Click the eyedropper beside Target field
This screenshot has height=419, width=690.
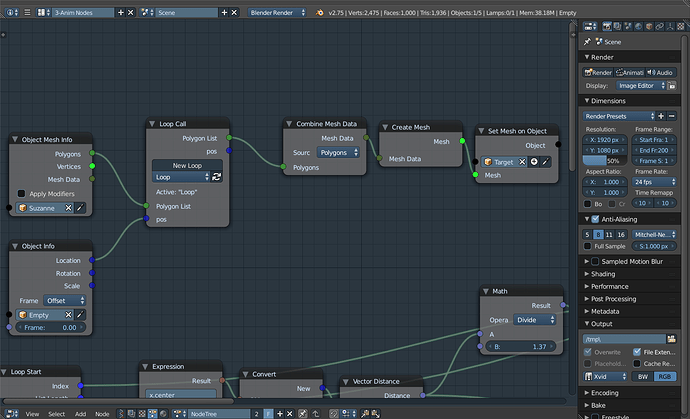(545, 162)
